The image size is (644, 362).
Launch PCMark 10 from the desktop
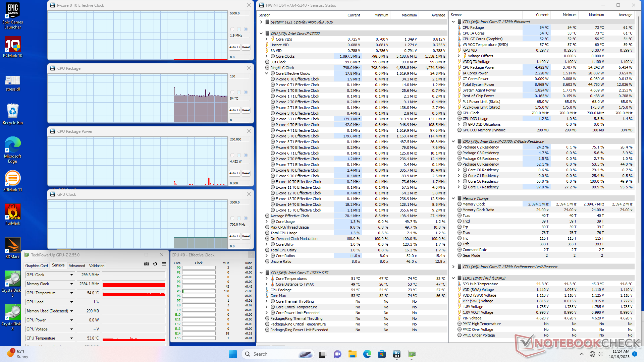pos(12,47)
